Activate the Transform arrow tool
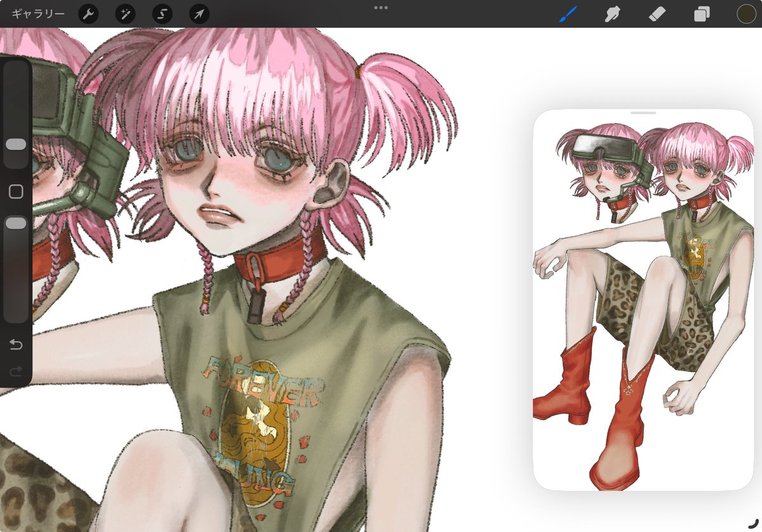Viewport: 762px width, 532px height. click(x=199, y=13)
